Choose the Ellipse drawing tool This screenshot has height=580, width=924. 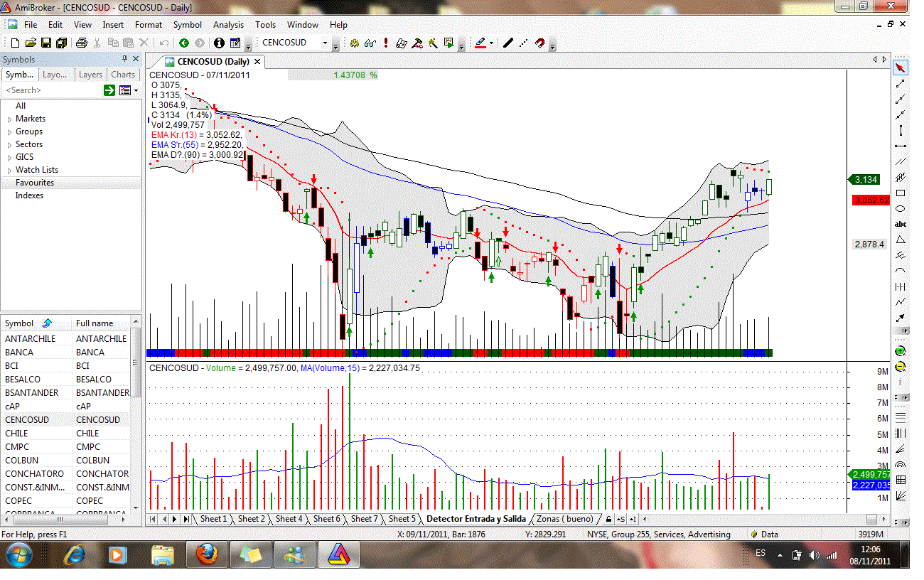click(x=901, y=208)
